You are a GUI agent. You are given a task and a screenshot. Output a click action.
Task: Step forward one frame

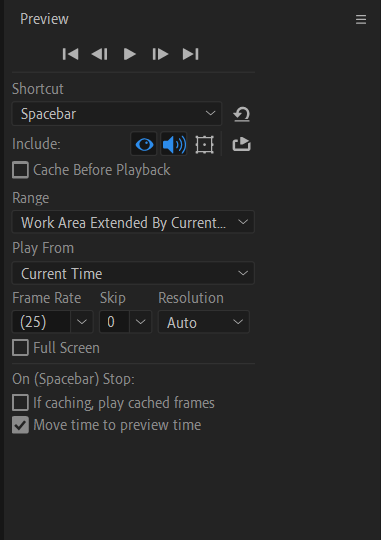[160, 54]
